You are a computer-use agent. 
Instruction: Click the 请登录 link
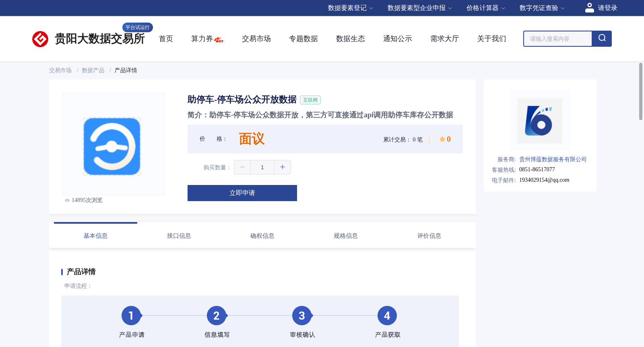607,8
